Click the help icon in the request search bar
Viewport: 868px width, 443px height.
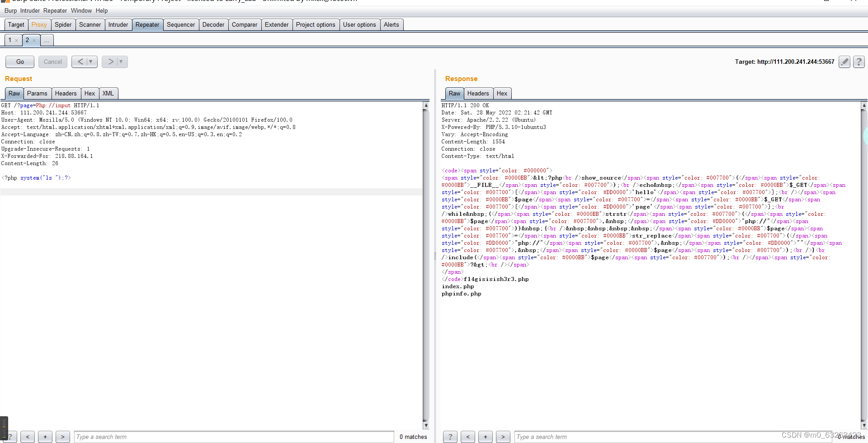10,437
